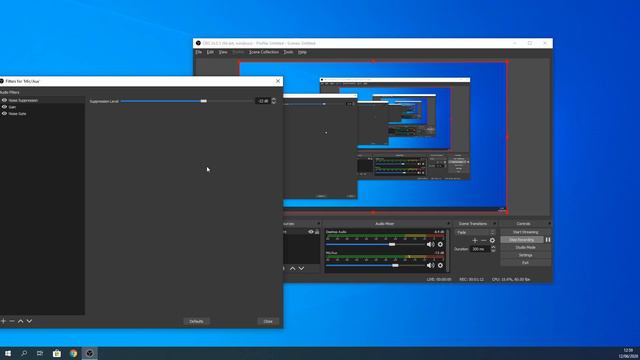640x360 pixels.
Task: Click the Close button in the Filters dialog
Action: tap(268, 321)
